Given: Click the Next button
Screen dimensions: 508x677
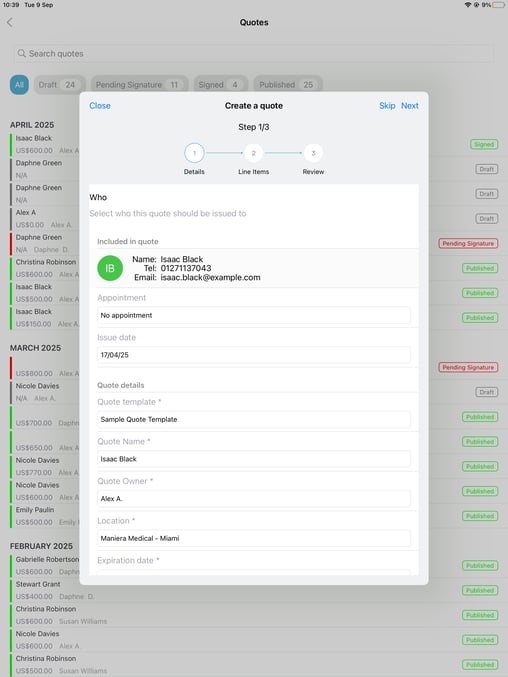Looking at the screenshot, I should pos(410,106).
